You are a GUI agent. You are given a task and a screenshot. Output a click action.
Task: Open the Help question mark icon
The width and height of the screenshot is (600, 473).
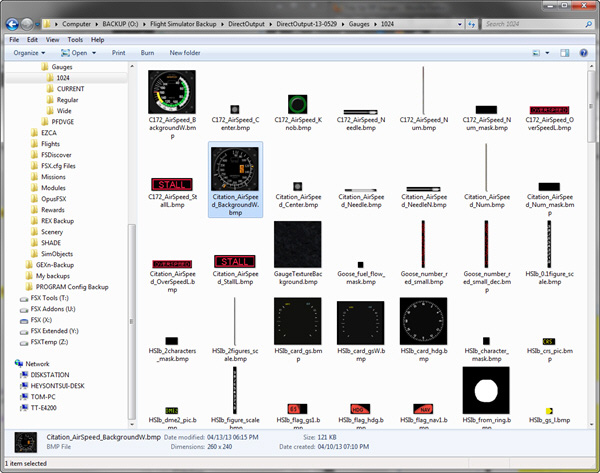pos(584,53)
